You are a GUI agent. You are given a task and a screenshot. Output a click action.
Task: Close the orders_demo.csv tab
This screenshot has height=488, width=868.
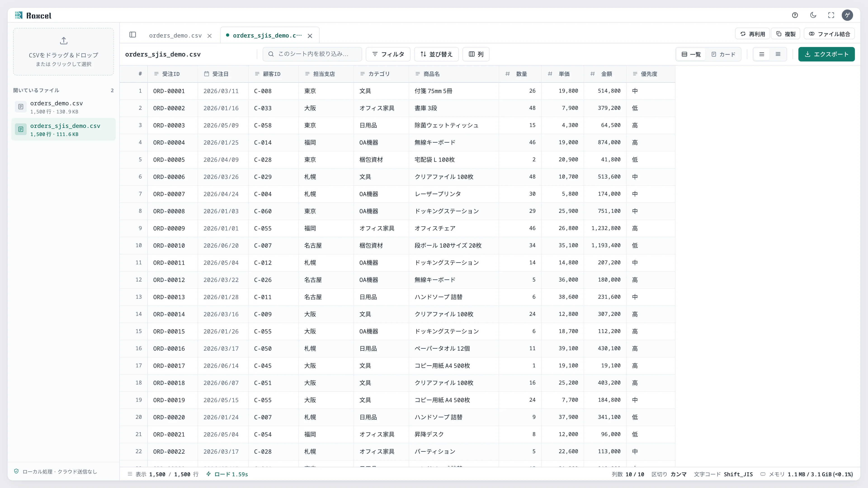coord(210,36)
